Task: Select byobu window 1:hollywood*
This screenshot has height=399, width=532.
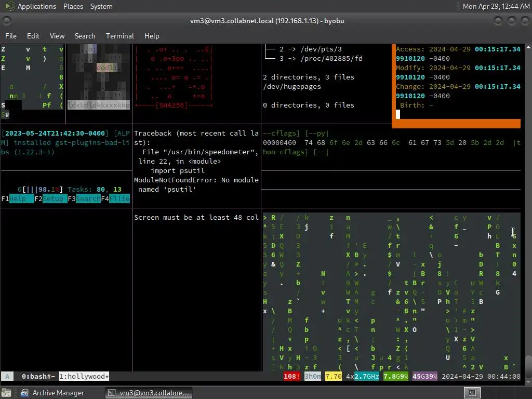Action: 84,376
